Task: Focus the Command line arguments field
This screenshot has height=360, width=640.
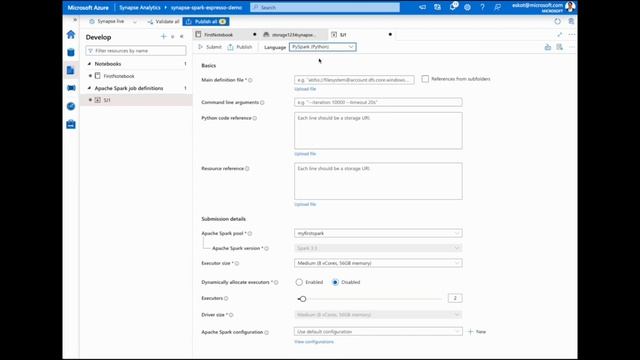Action: (378, 102)
